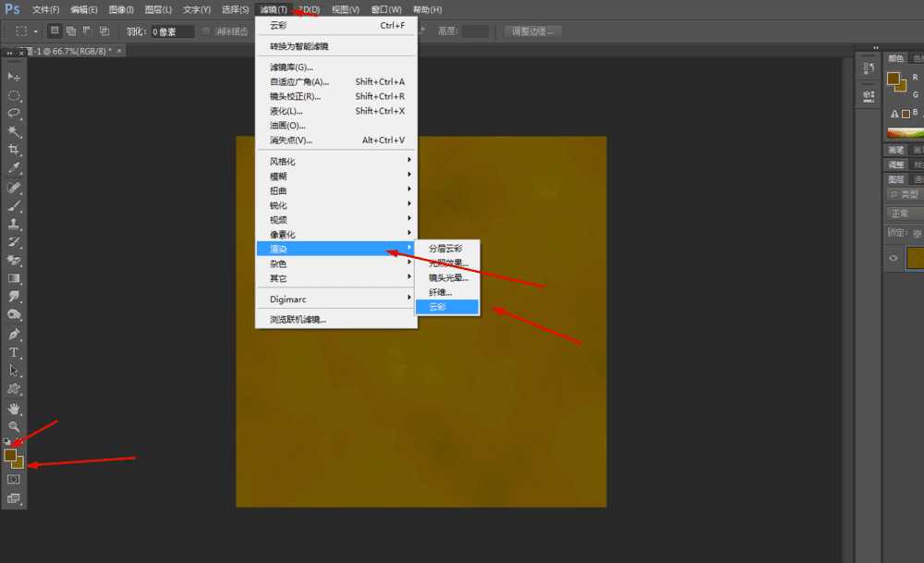The height and width of the screenshot is (563, 924).
Task: Select the Crop tool
Action: click(12, 149)
